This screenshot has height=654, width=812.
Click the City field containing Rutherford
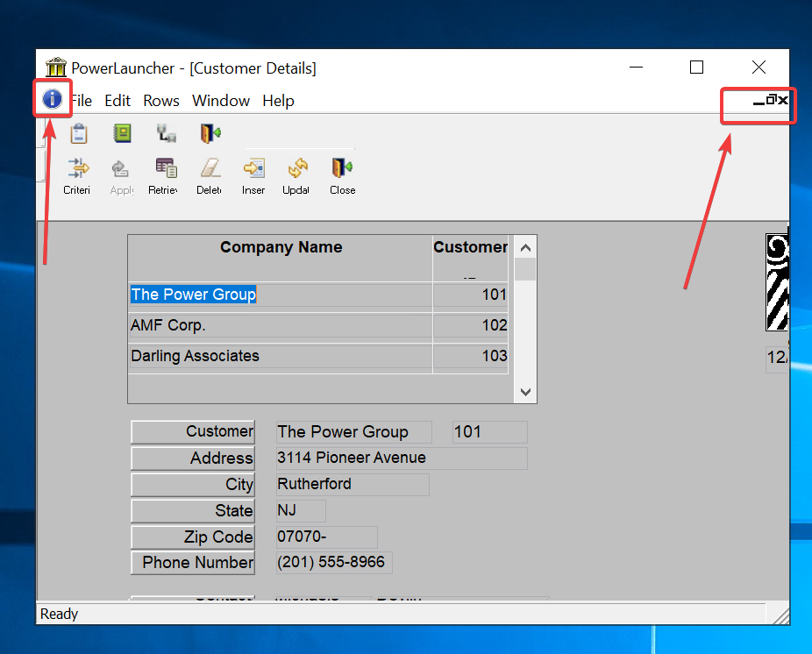(x=352, y=484)
